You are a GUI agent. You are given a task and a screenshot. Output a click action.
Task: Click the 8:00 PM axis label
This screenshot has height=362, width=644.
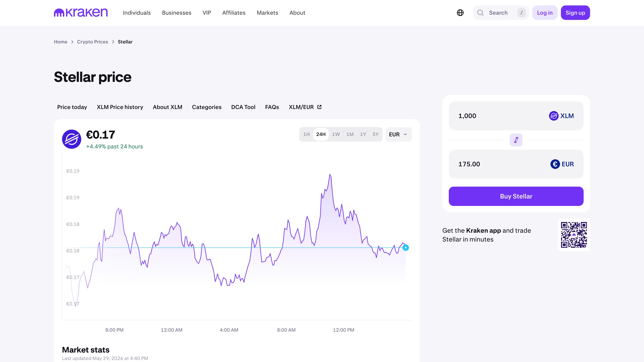[x=114, y=330]
